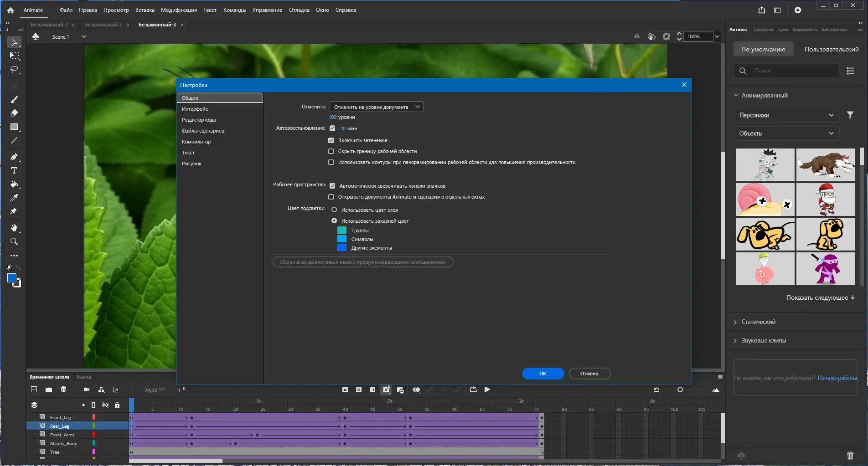Click the new layer icon in timeline
This screenshot has width=868, height=466.
34,389
